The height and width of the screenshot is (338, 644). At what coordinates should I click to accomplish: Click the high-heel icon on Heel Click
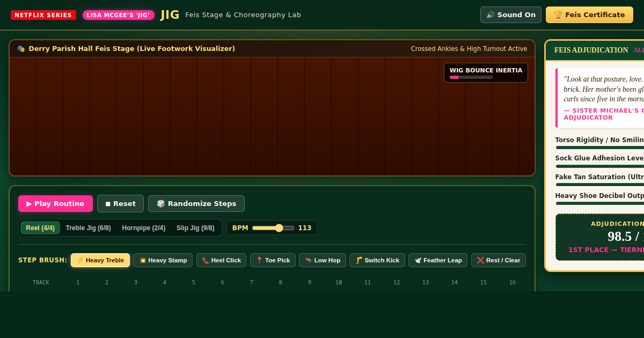[206, 260]
